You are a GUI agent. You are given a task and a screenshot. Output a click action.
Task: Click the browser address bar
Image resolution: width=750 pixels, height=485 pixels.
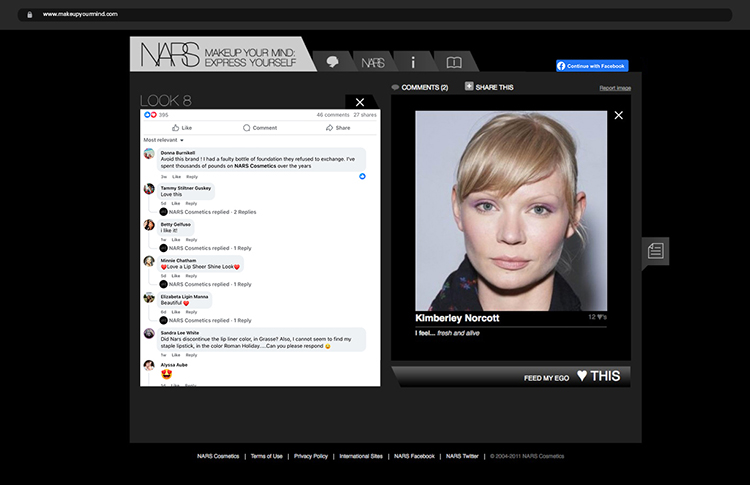(375, 14)
